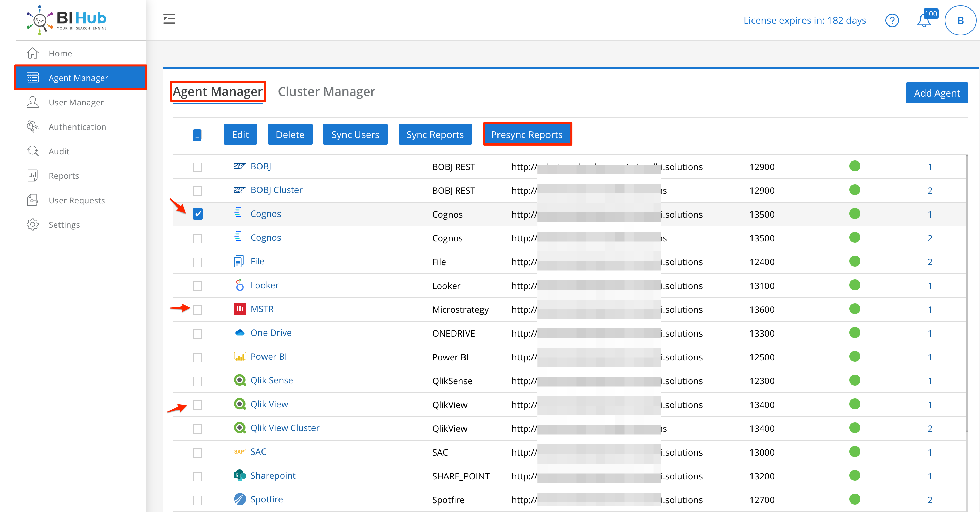Open the user profile avatar B

(960, 20)
